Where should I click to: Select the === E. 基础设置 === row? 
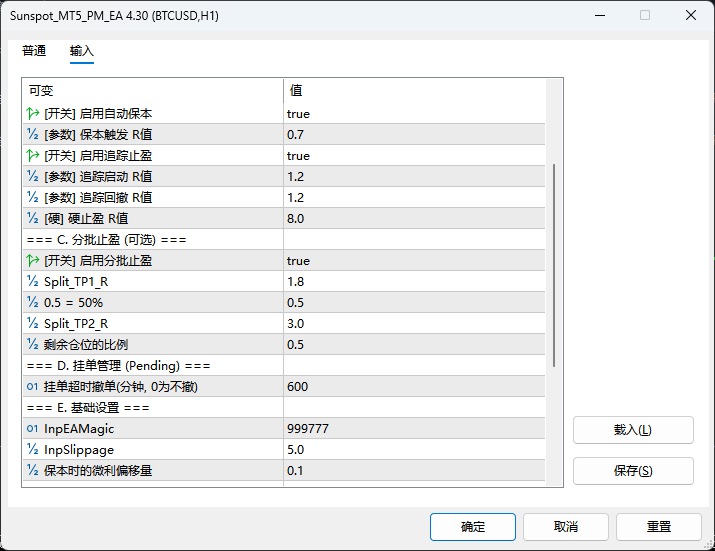(x=284, y=407)
